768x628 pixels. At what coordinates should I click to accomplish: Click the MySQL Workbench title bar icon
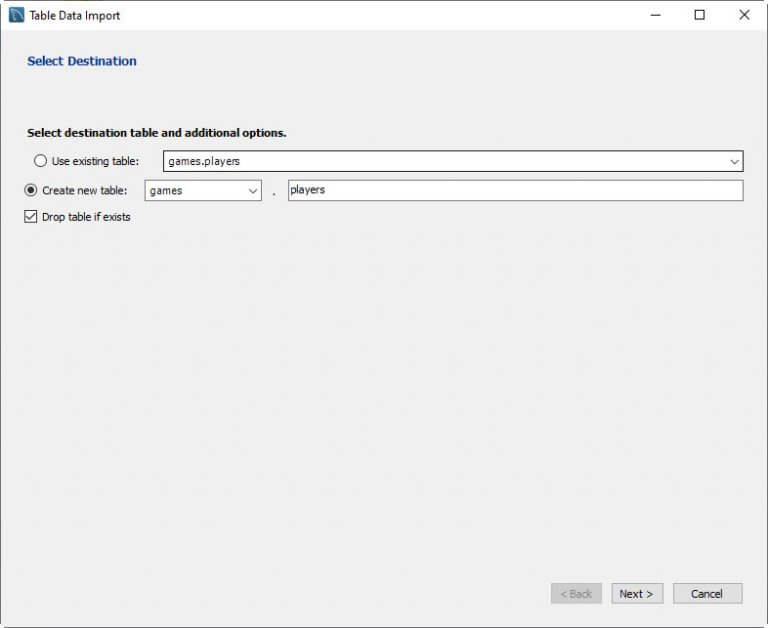(x=16, y=15)
